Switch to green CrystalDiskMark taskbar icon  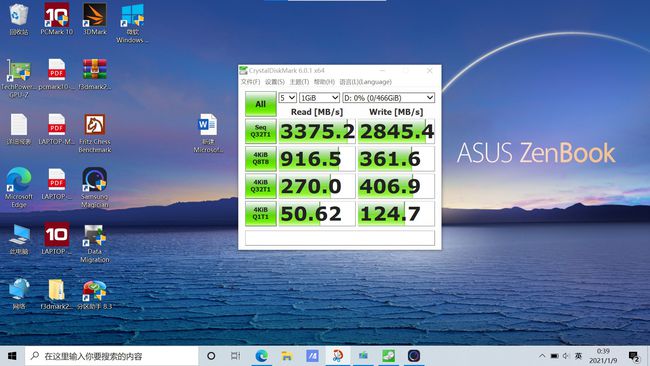pyautogui.click(x=388, y=356)
